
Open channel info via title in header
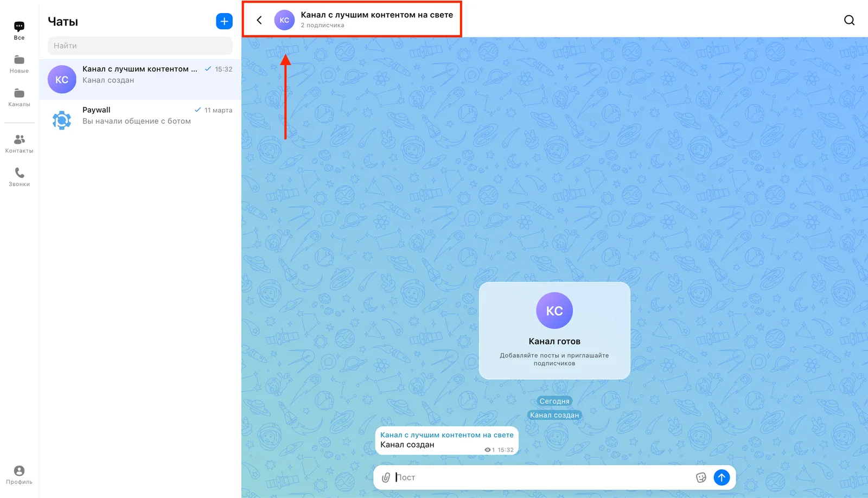click(376, 15)
